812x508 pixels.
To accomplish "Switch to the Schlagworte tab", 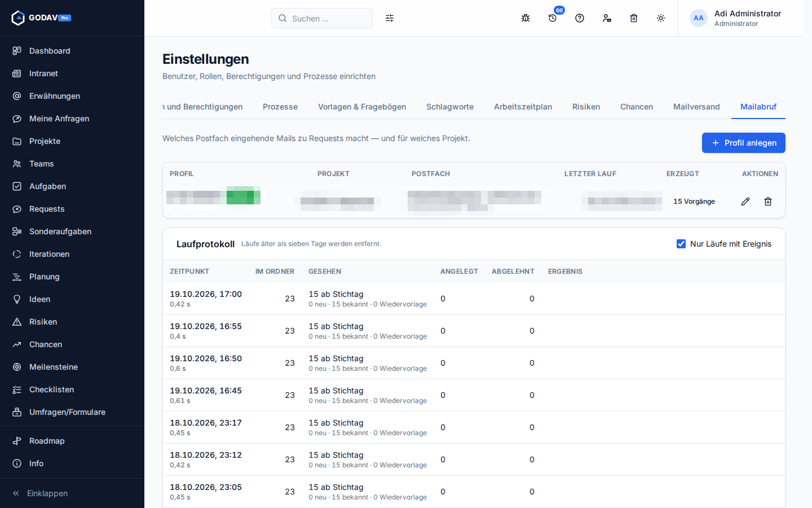I will click(450, 107).
